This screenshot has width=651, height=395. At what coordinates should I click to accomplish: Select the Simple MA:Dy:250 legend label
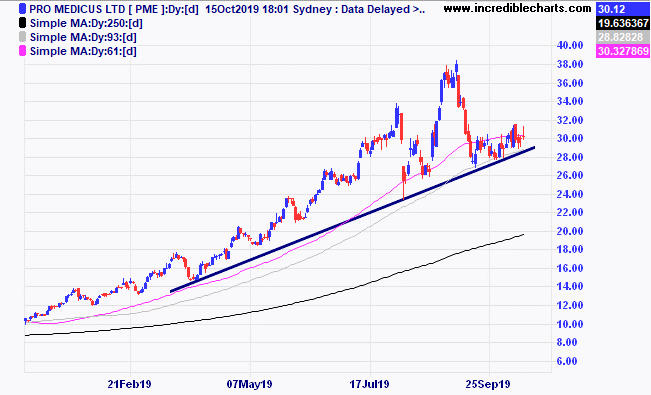tap(86, 23)
